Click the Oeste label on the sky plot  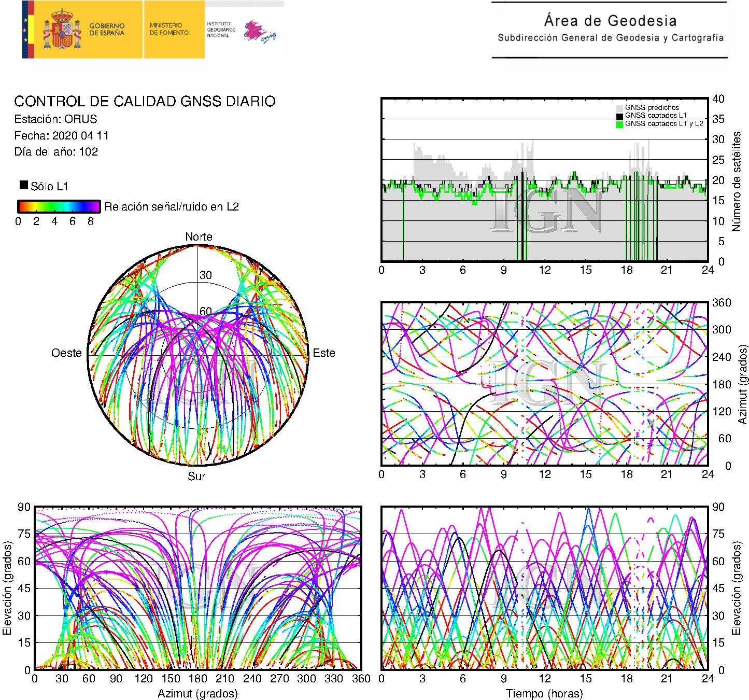point(66,353)
